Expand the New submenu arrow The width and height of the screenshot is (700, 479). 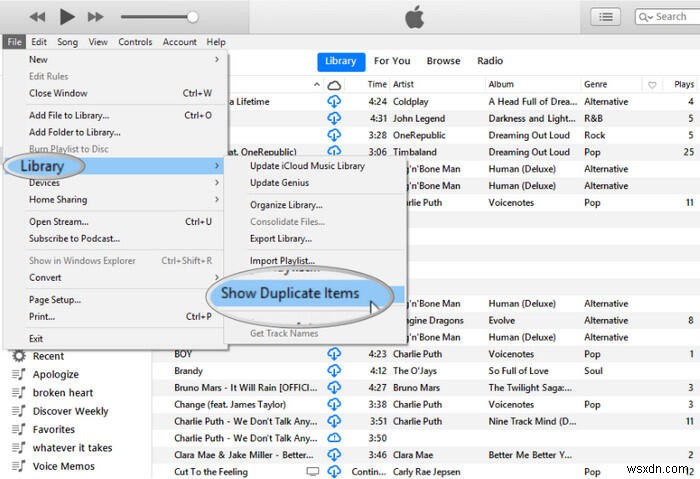coord(217,59)
